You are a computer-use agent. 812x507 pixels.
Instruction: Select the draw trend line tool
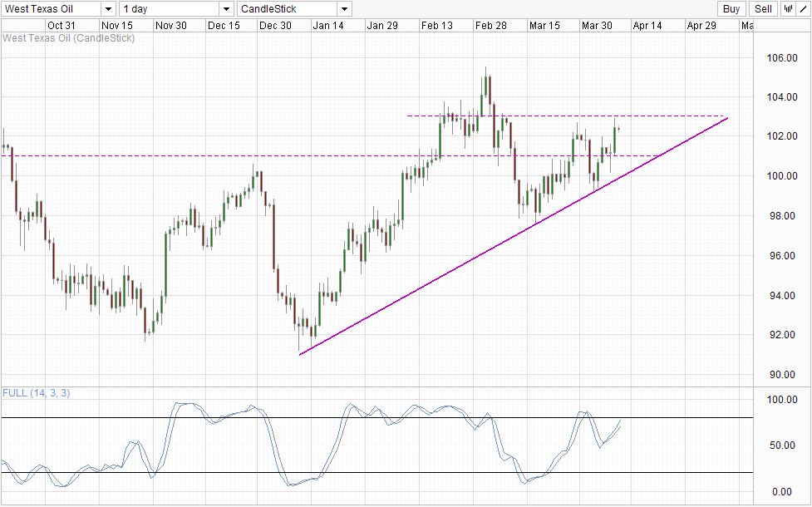[x=802, y=9]
